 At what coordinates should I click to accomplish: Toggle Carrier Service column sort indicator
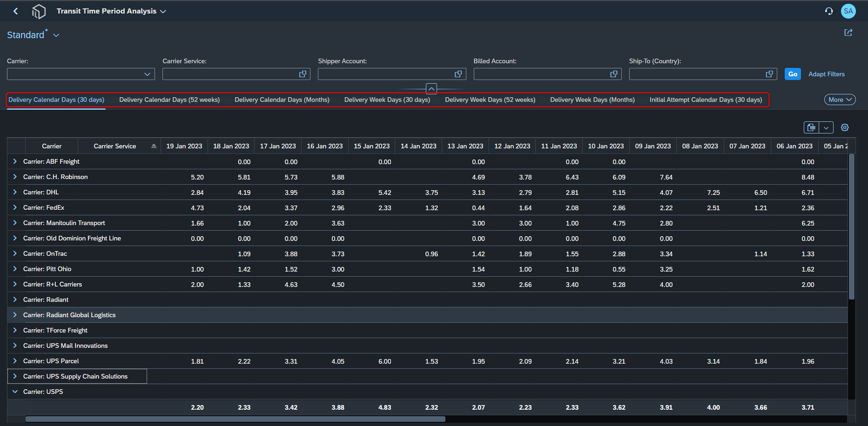[154, 146]
